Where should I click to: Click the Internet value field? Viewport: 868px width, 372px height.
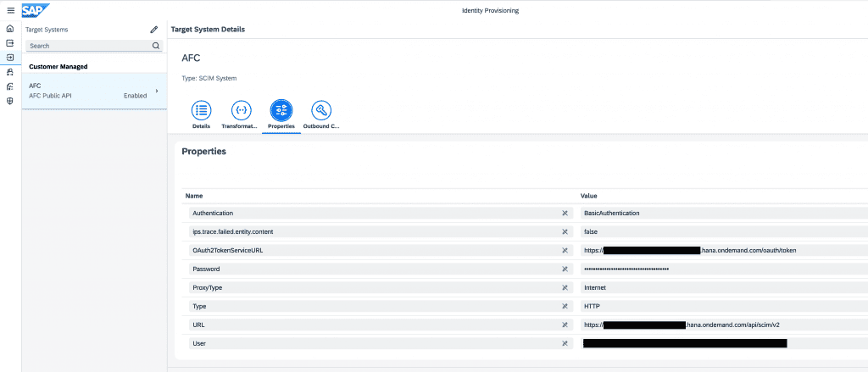(724, 288)
